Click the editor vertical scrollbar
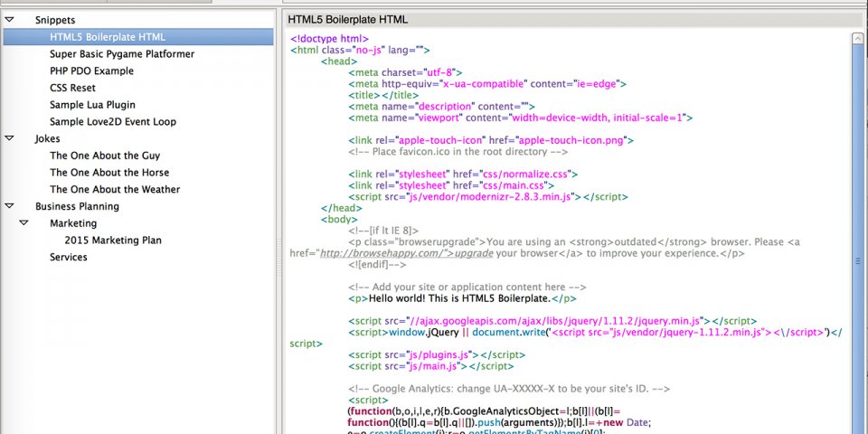The height and width of the screenshot is (434, 868). click(x=858, y=232)
